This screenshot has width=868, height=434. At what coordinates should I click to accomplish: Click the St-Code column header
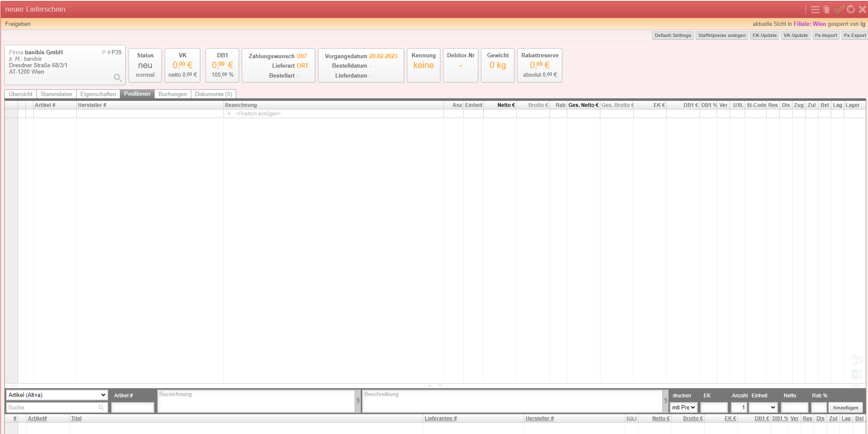point(756,105)
